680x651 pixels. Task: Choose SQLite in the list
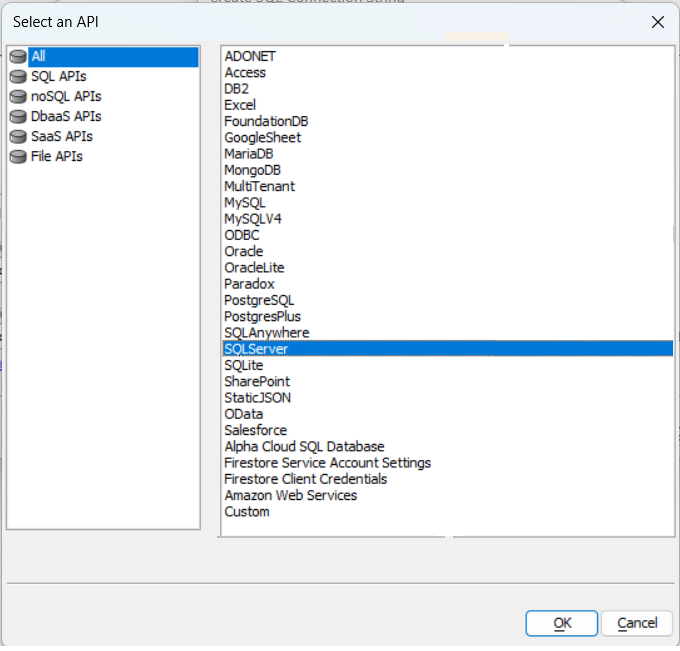coord(243,366)
